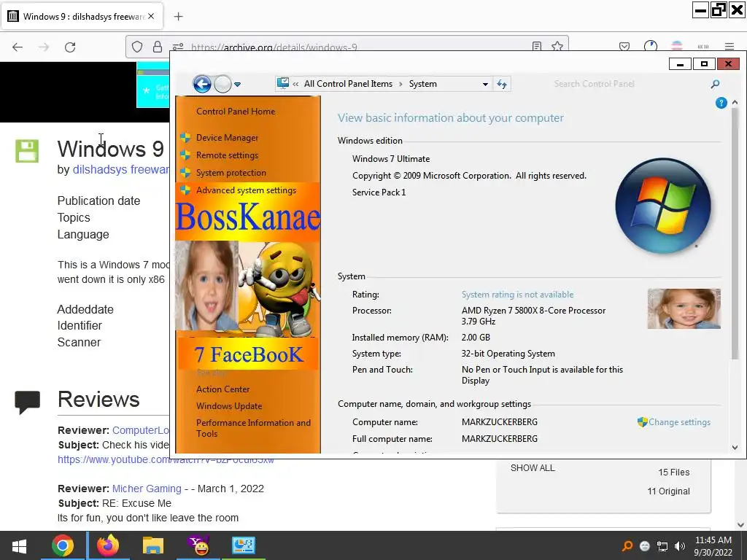
Task: Open Advanced system settings link
Action: [x=246, y=190]
